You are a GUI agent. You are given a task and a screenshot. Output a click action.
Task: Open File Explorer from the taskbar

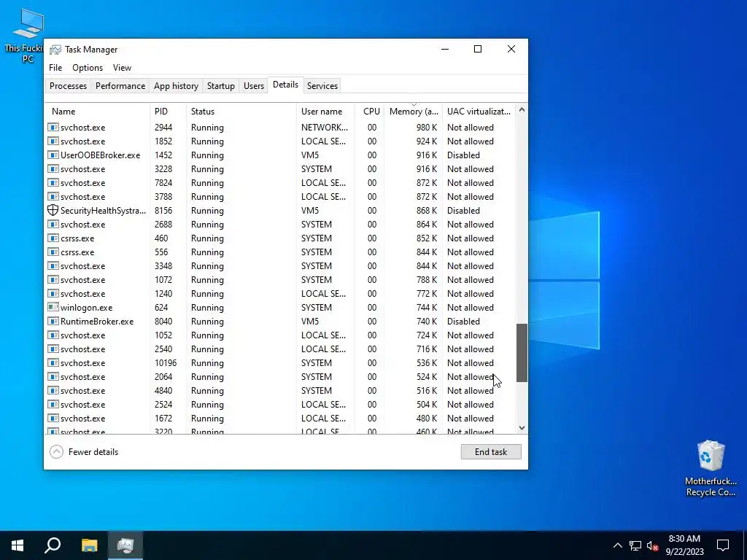pyautogui.click(x=89, y=545)
